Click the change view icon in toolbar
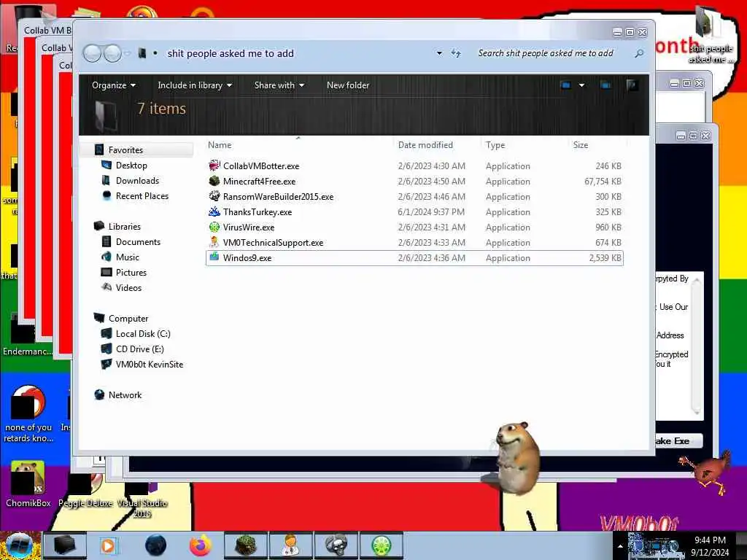This screenshot has height=560, width=747. [x=566, y=85]
